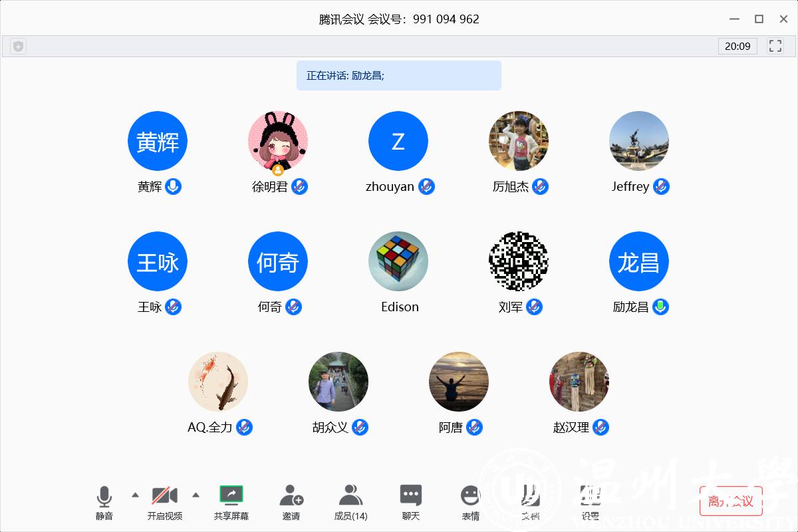The height and width of the screenshot is (532, 798).
Task: Click the 正在讲话 speaking indicator banner
Action: 398,76
